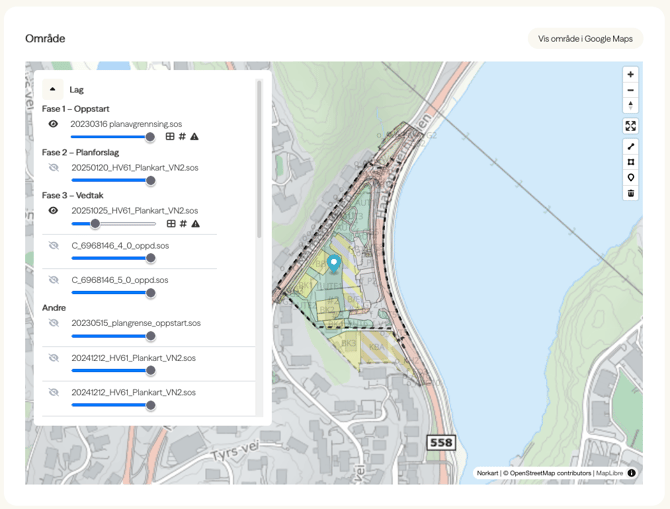The height and width of the screenshot is (509, 670).
Task: Open Vis område i Google Maps
Action: point(585,39)
